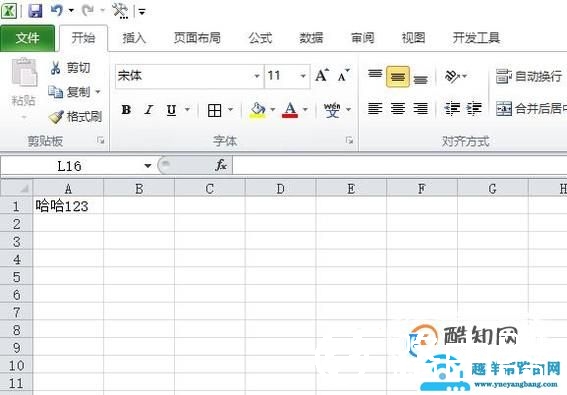Expand the paste options arrow below 粘贴
Viewport: 567px width, 395px height.
click(x=24, y=117)
